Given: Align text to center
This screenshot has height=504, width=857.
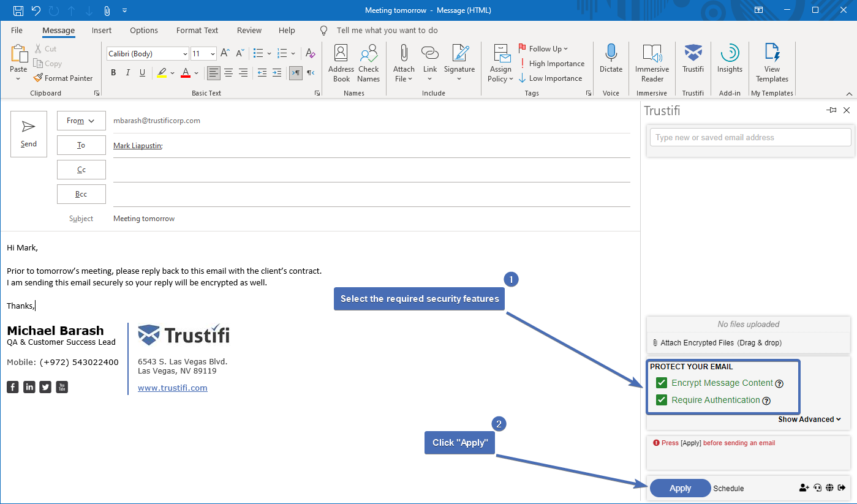Looking at the screenshot, I should coord(228,73).
